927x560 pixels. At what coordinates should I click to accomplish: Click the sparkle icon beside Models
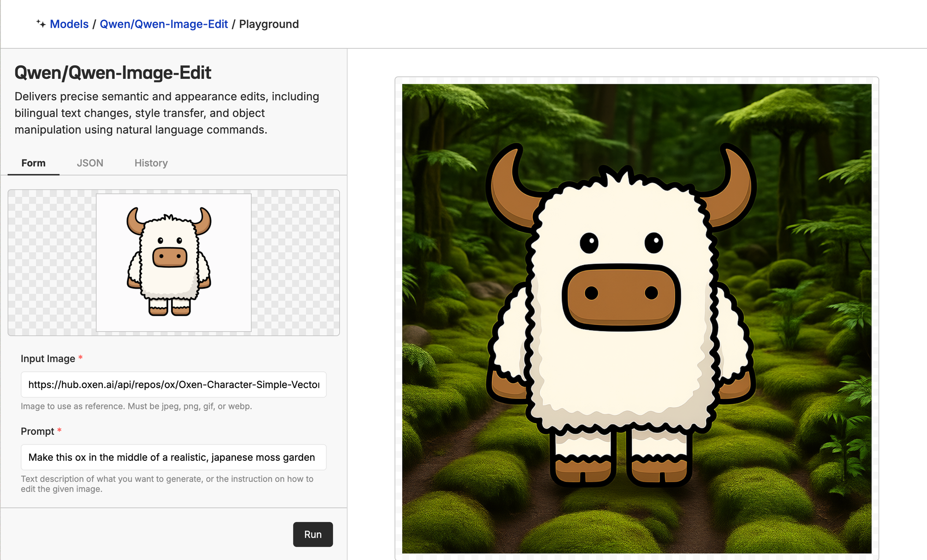[41, 24]
